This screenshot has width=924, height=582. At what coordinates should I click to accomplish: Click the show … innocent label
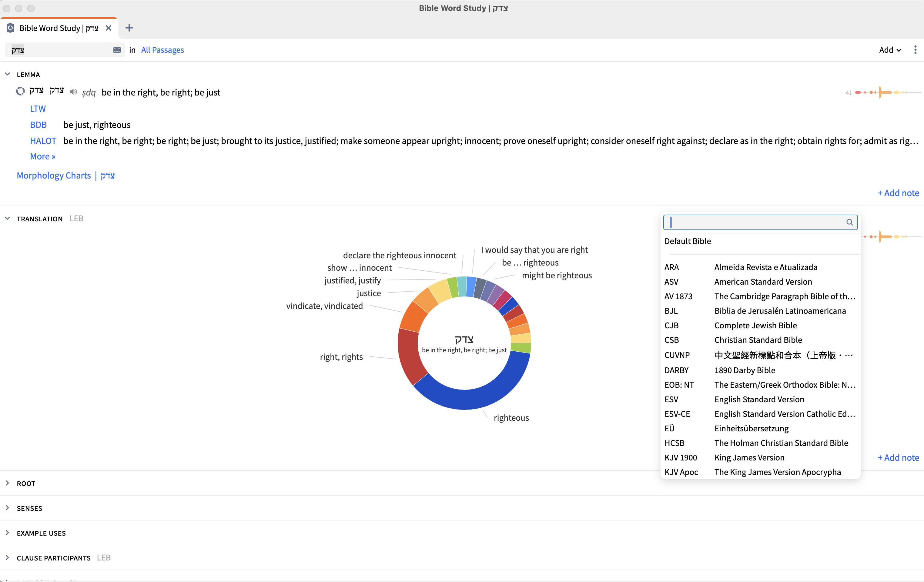(359, 268)
